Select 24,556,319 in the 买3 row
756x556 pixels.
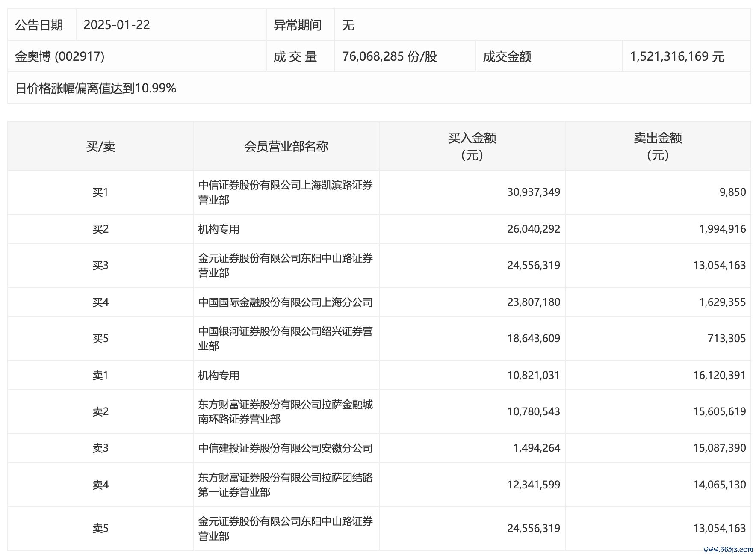[x=534, y=266]
